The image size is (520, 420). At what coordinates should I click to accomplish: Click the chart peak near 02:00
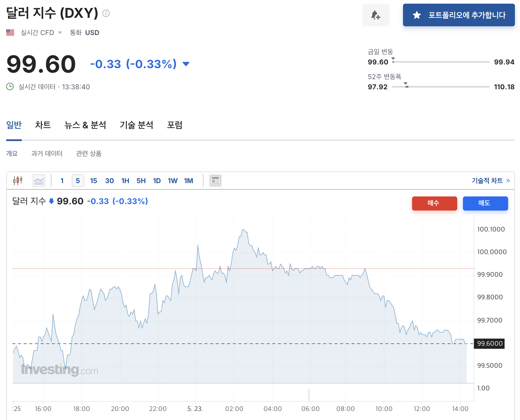[x=243, y=230]
